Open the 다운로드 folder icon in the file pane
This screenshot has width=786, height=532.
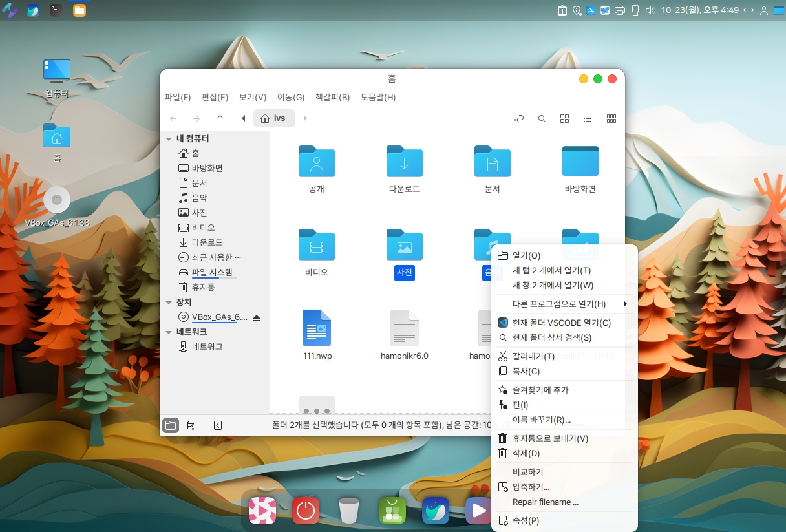404,162
